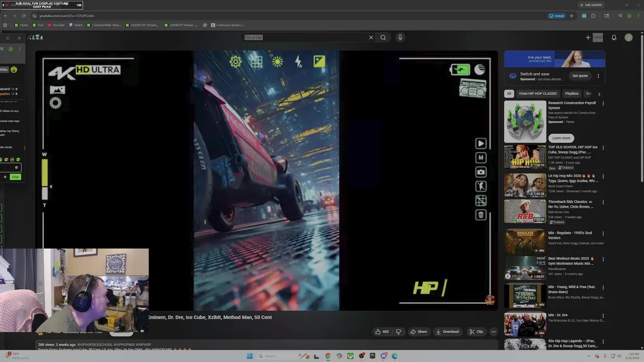Open the Home bookmark
Image resolution: width=644 pixels, height=362 pixels.
click(x=21, y=25)
